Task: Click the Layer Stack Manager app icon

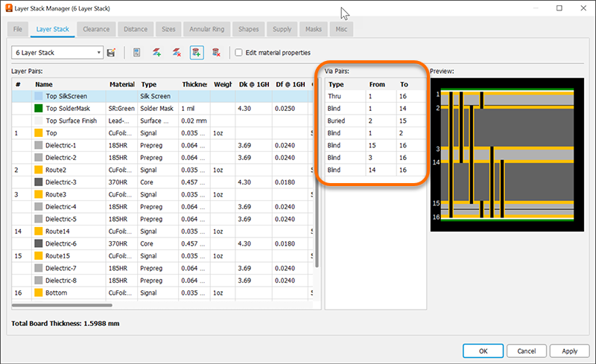Action: [x=9, y=8]
